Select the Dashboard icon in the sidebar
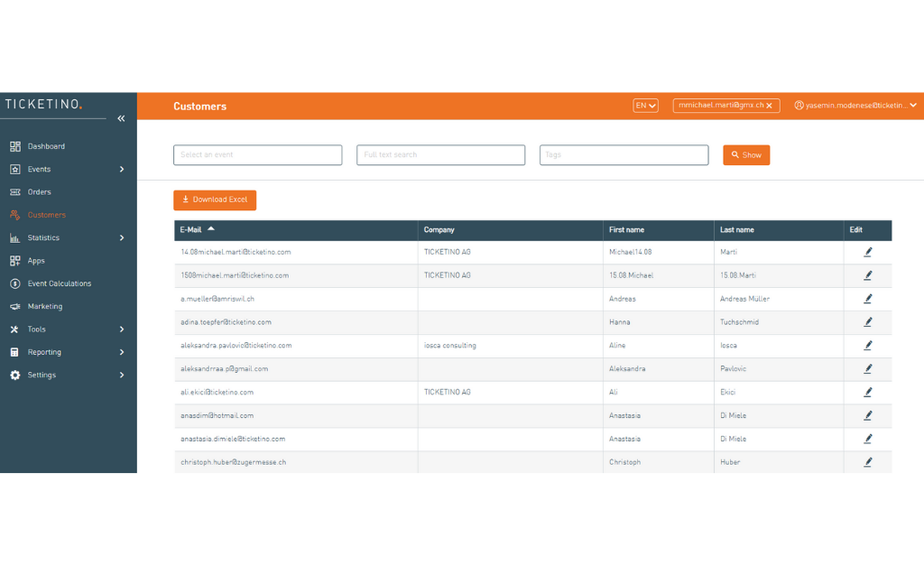This screenshot has width=924, height=566. coord(16,145)
